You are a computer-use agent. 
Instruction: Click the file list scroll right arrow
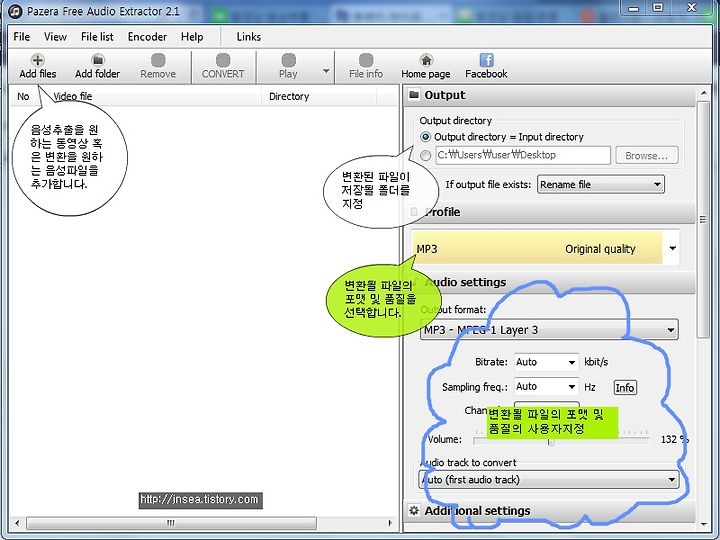pyautogui.click(x=390, y=523)
